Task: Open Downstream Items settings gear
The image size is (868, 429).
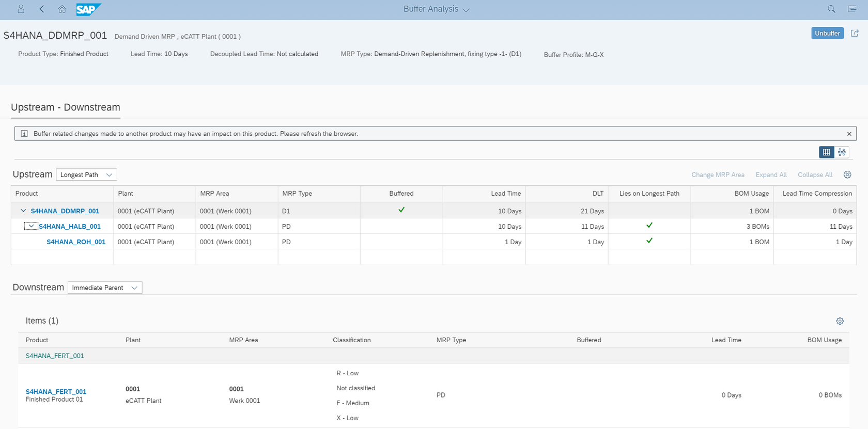Action: tap(840, 321)
